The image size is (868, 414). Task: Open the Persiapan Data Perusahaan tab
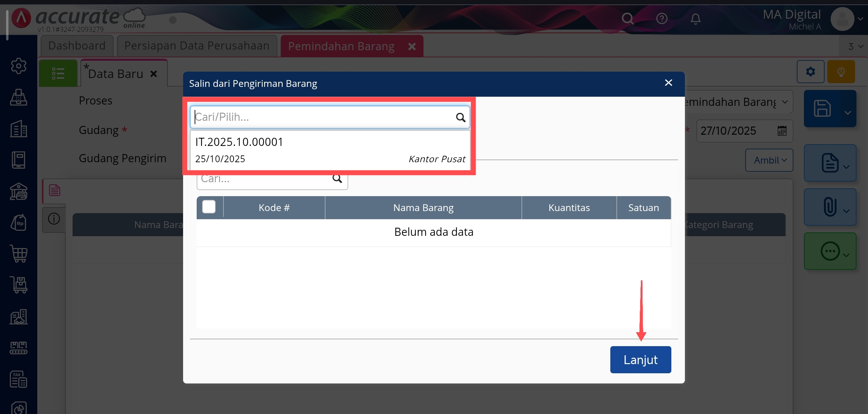(x=197, y=46)
